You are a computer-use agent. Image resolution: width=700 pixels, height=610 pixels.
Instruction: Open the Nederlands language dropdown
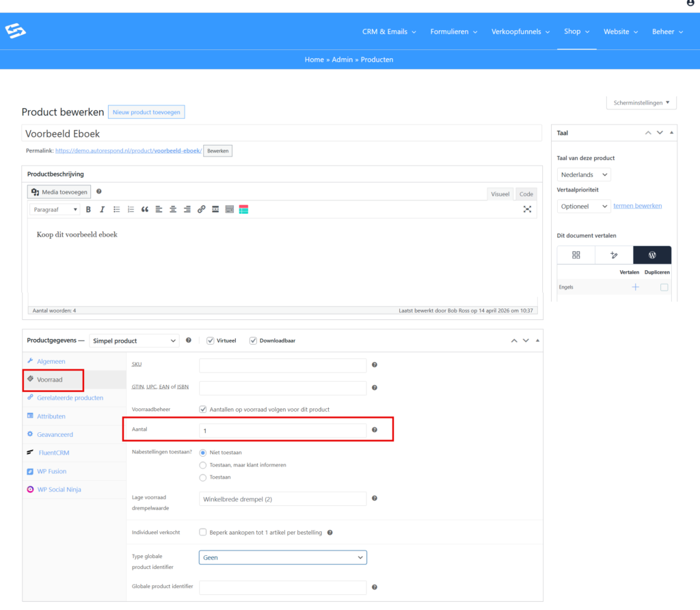coord(584,175)
